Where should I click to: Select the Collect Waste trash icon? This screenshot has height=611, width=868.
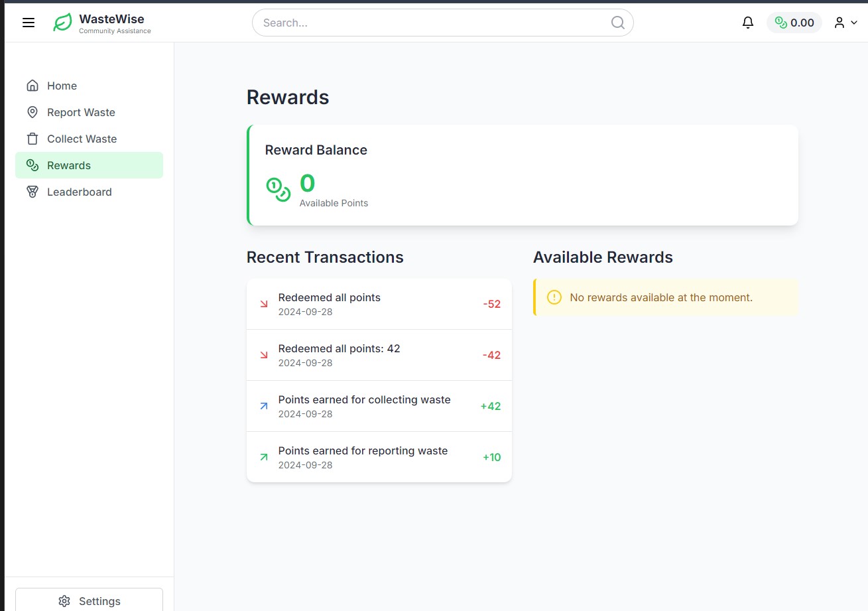32,138
